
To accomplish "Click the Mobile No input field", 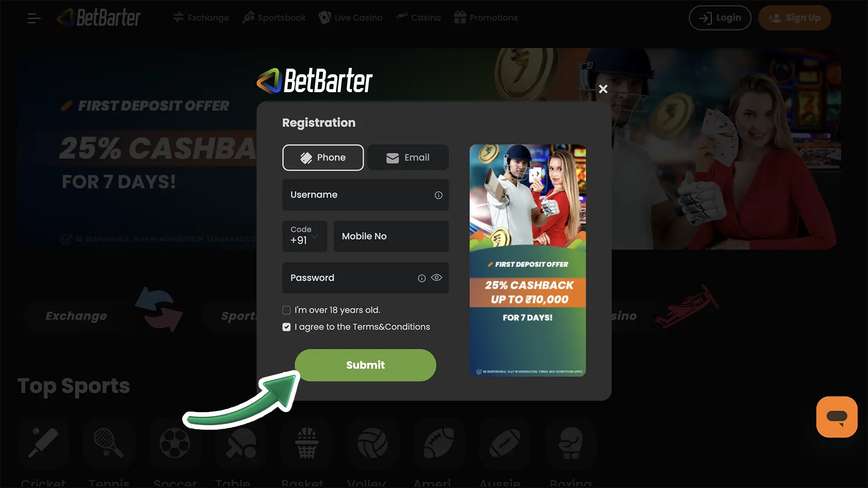I will tap(391, 236).
